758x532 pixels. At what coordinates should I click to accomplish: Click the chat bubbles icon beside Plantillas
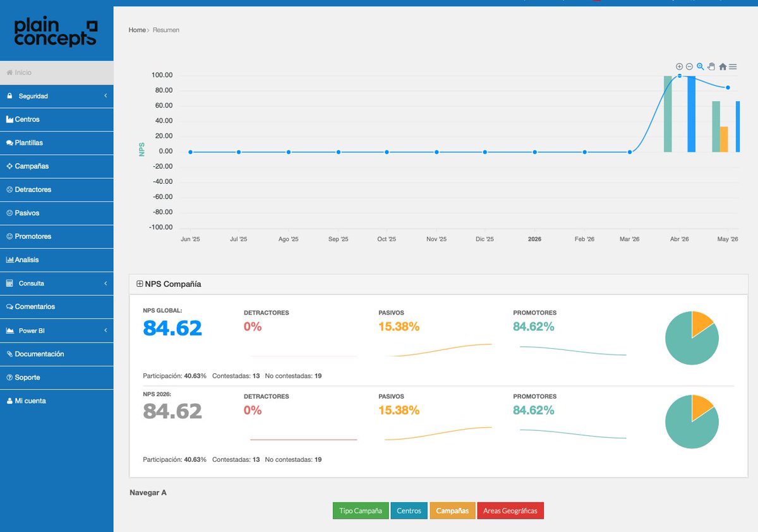pos(9,143)
